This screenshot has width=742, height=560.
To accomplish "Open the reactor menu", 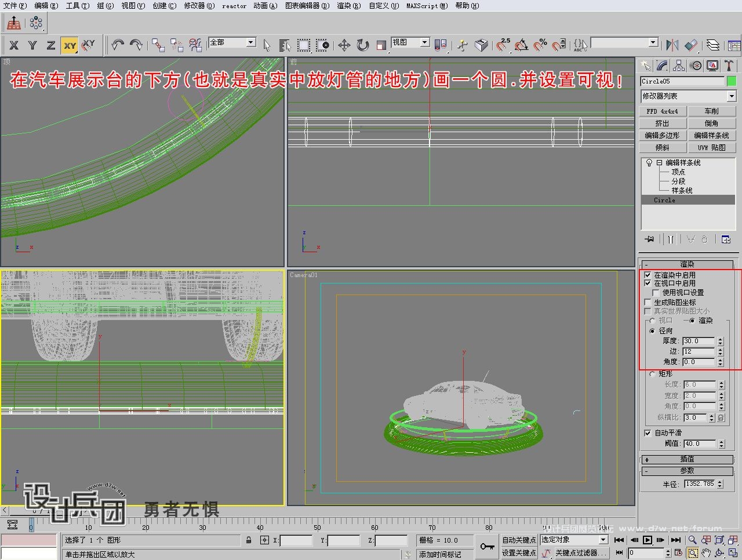I will 234,6.
